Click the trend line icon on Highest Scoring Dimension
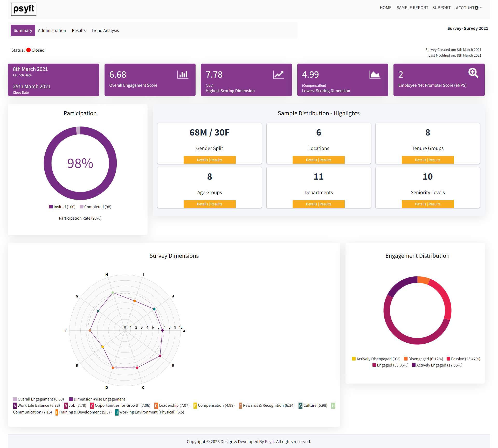The width and height of the screenshot is (498, 448). coord(278,75)
